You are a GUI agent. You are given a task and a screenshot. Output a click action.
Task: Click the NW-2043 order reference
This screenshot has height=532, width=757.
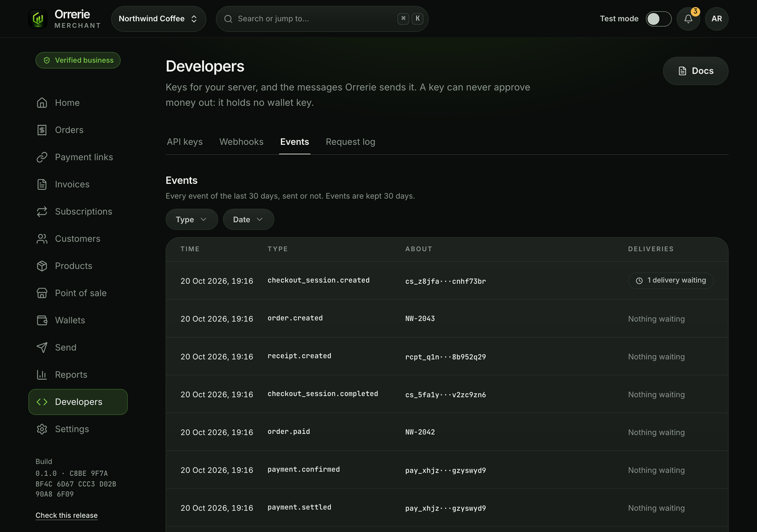pyautogui.click(x=420, y=319)
